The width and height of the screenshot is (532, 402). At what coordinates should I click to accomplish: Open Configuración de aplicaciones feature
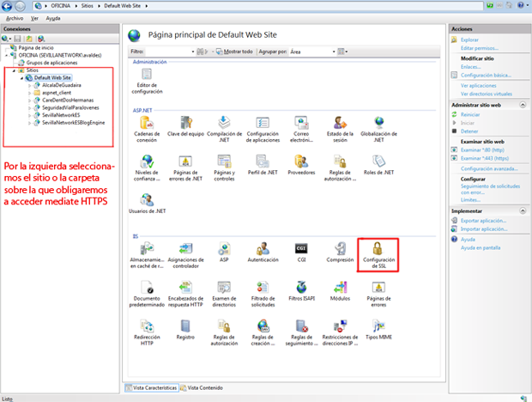[x=263, y=129]
